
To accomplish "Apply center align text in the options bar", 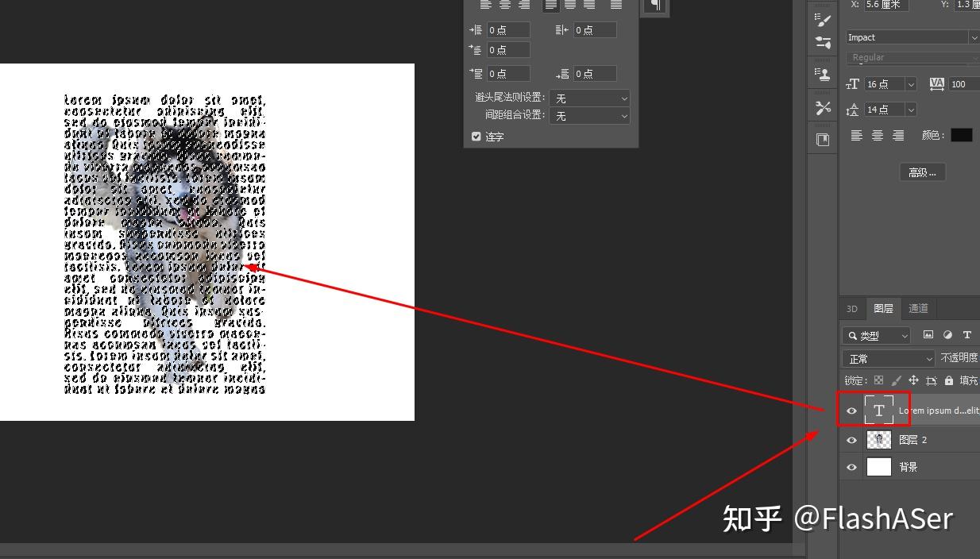I will [878, 135].
